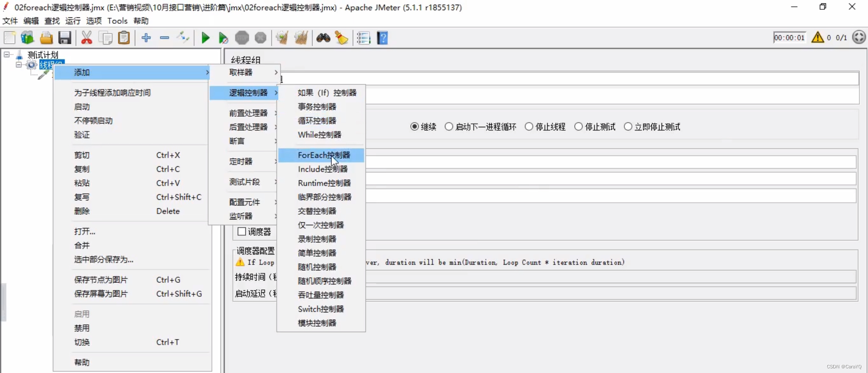
Task: Open the Function Helper list icon
Action: click(x=364, y=38)
